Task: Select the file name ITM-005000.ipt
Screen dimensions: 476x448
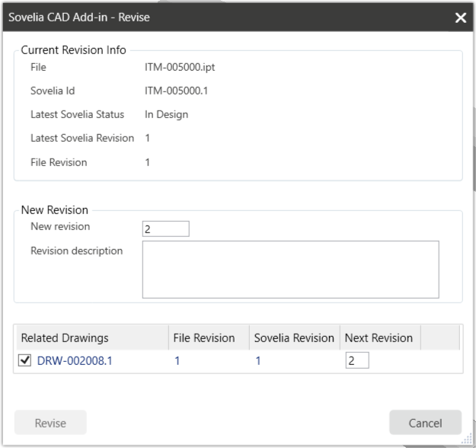Action: pyautogui.click(x=180, y=67)
